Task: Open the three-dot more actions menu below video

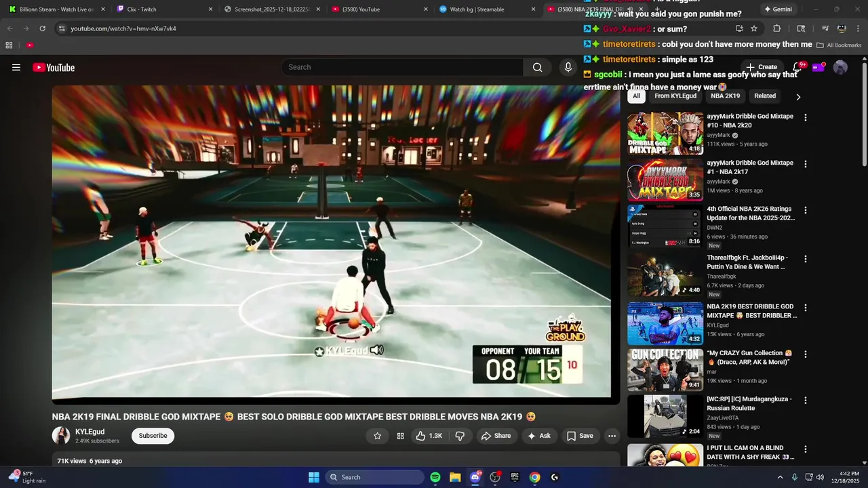Action: click(612, 436)
